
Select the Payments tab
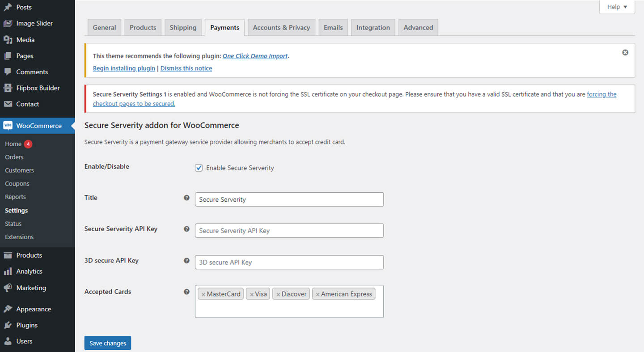click(x=225, y=27)
